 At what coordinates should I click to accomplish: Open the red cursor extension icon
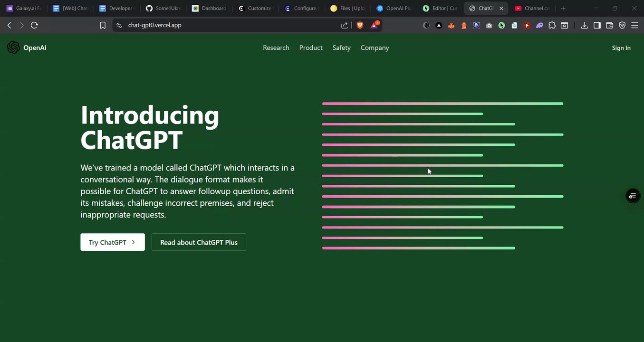(527, 25)
